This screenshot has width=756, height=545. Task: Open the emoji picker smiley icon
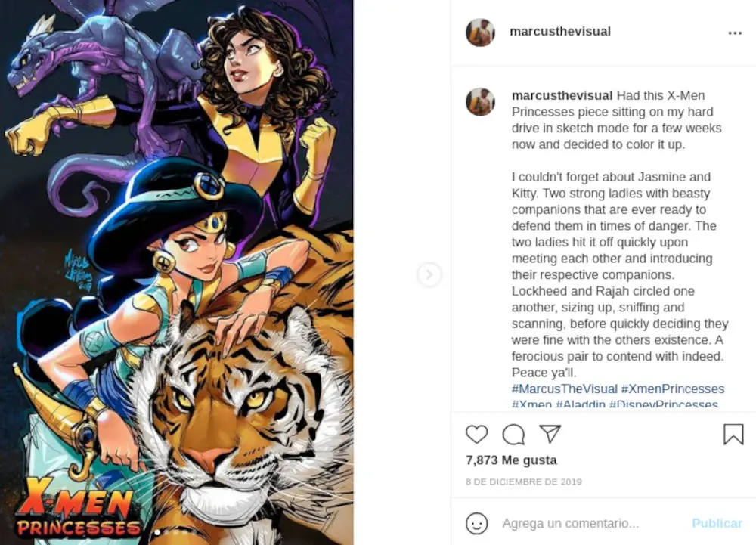(x=476, y=523)
